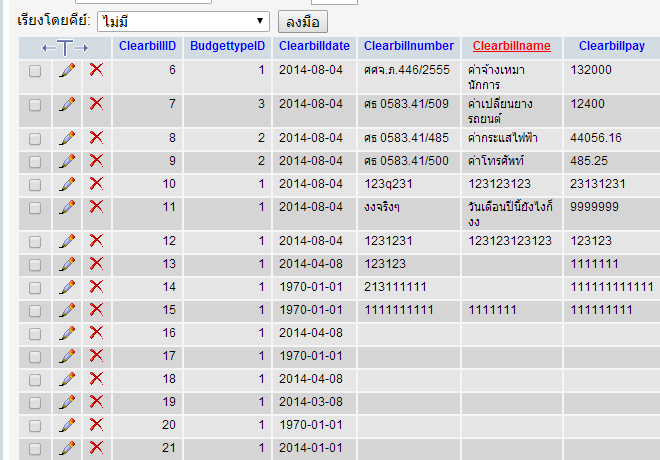The width and height of the screenshot is (660, 460).
Task: Delete row with ClearbillID 15
Action: (96, 310)
